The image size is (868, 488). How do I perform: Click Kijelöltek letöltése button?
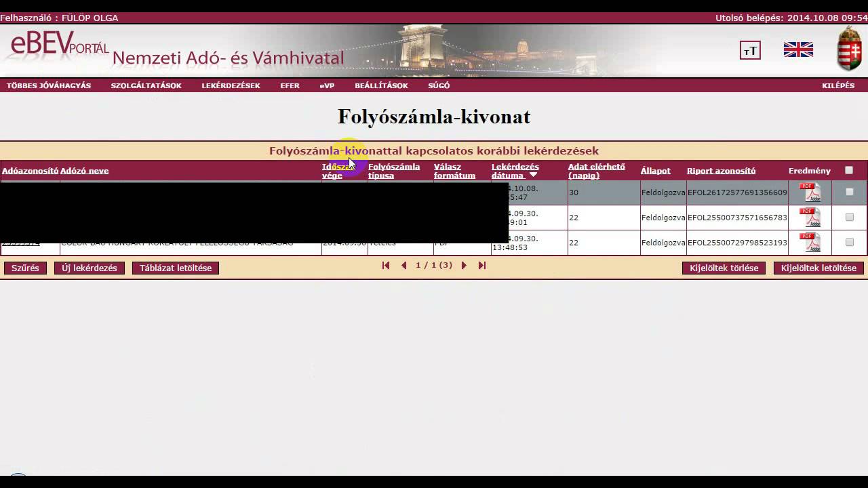click(818, 268)
